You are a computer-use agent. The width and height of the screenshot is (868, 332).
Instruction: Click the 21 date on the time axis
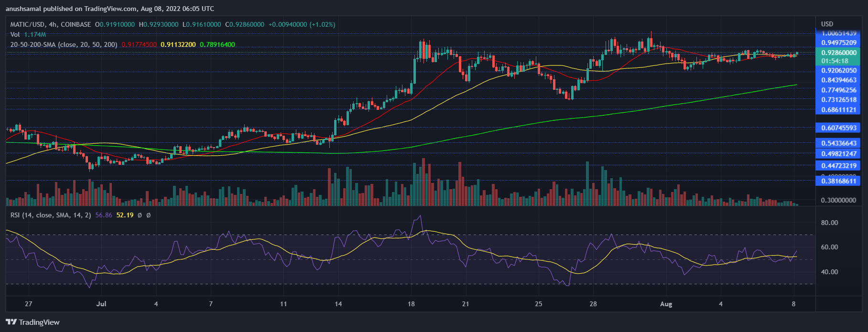466,304
